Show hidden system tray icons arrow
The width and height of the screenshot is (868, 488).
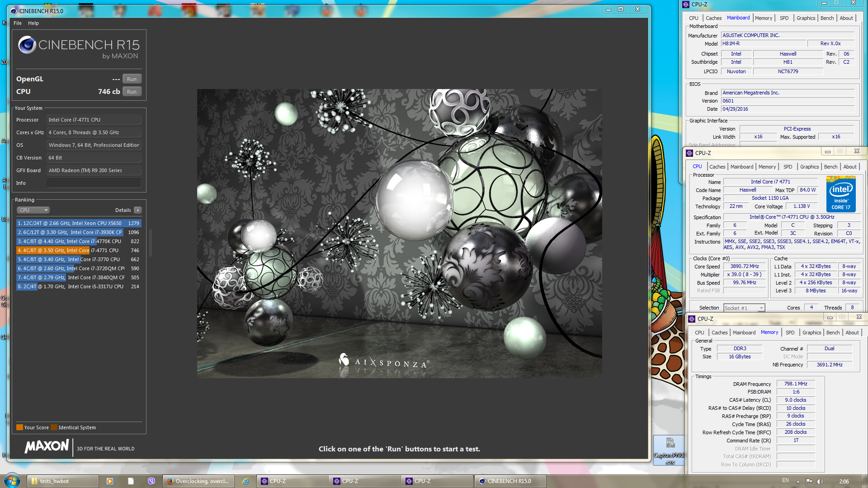(798, 481)
